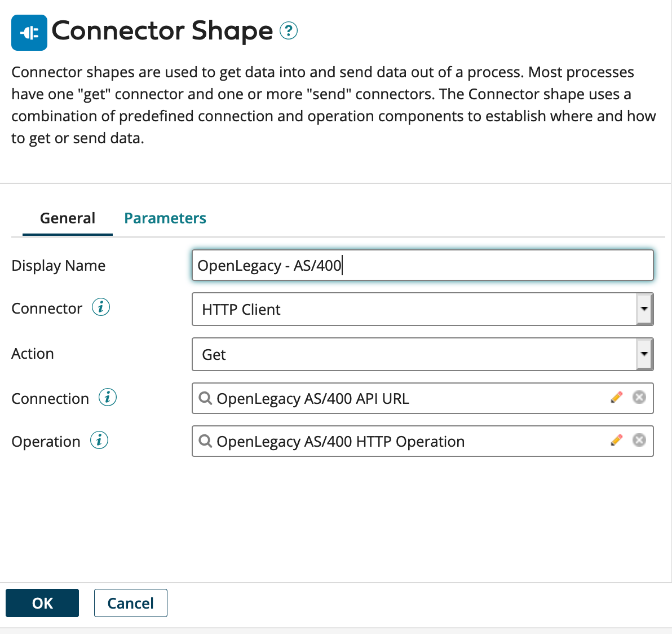Click the info icon beside Connector
Screen dimensions: 672x634
coord(99,307)
